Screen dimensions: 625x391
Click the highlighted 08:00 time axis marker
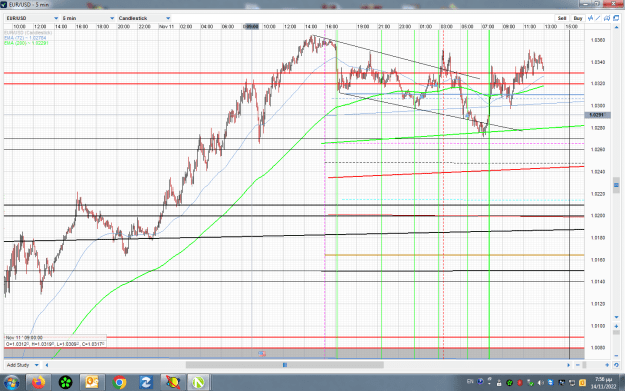tap(251, 27)
